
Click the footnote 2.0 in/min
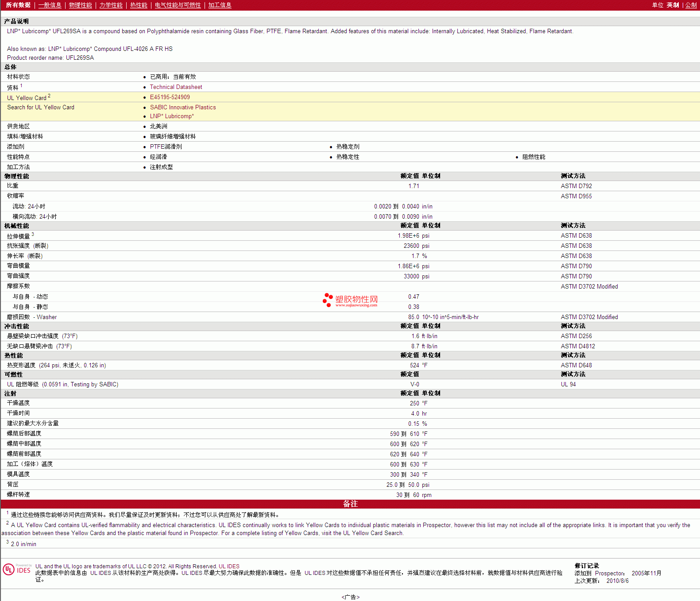pos(23,544)
